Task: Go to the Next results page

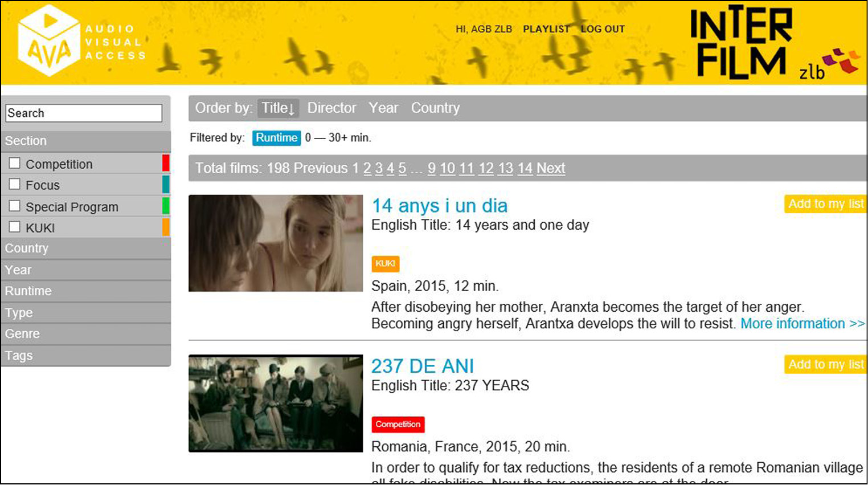Action: pyautogui.click(x=551, y=168)
